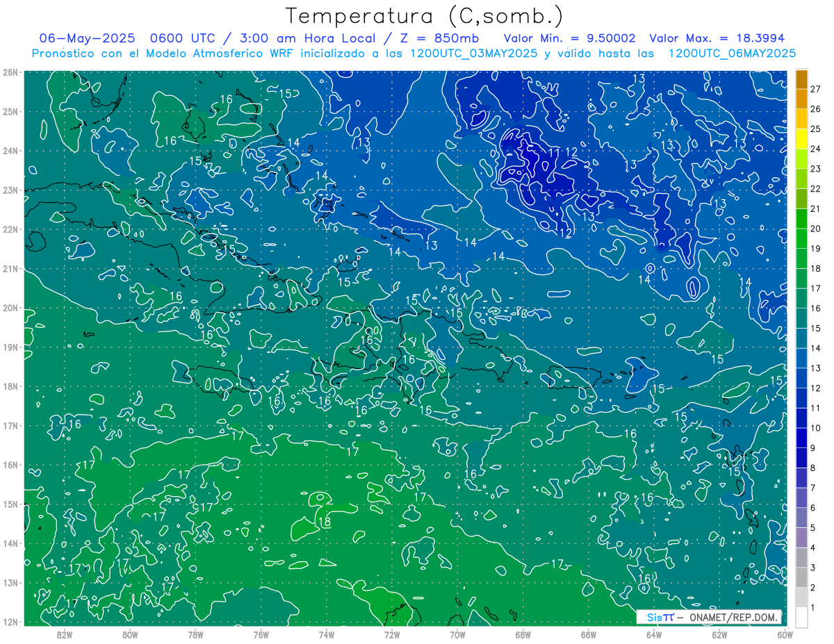
Task: Click the initialization time "1200UTC_03MAY2025"
Action: pos(473,53)
